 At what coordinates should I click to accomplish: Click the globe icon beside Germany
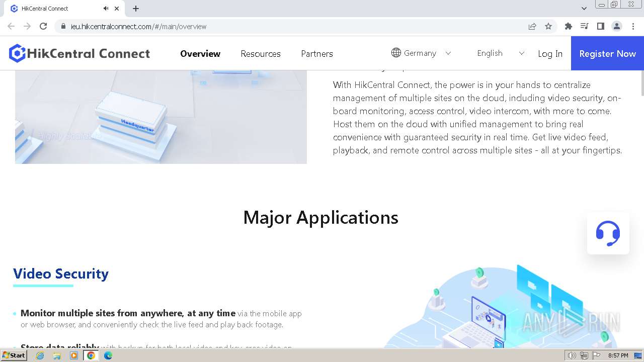pos(396,53)
